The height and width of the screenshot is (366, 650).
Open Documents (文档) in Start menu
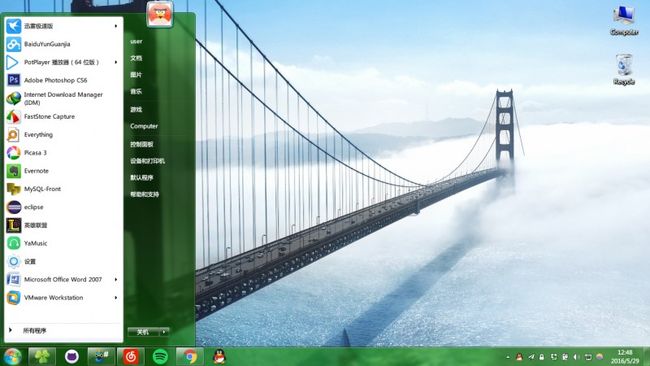coord(136,58)
